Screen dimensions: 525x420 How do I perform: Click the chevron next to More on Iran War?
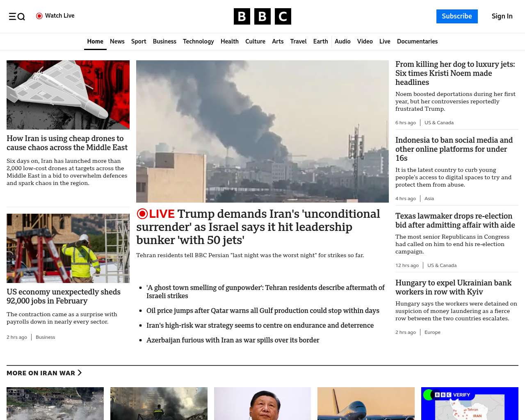80,373
